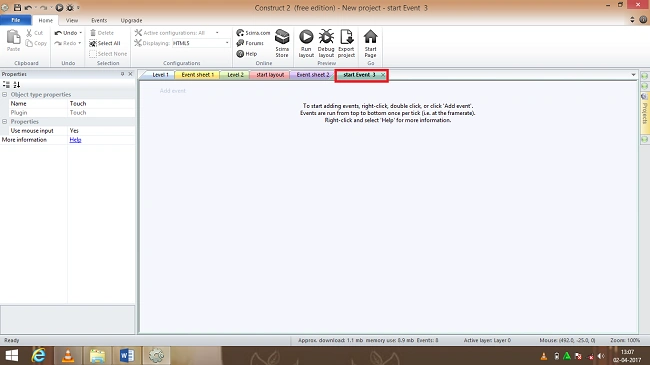The image size is (650, 365).
Task: Switch to Event sheet 1 tab
Action: [197, 75]
